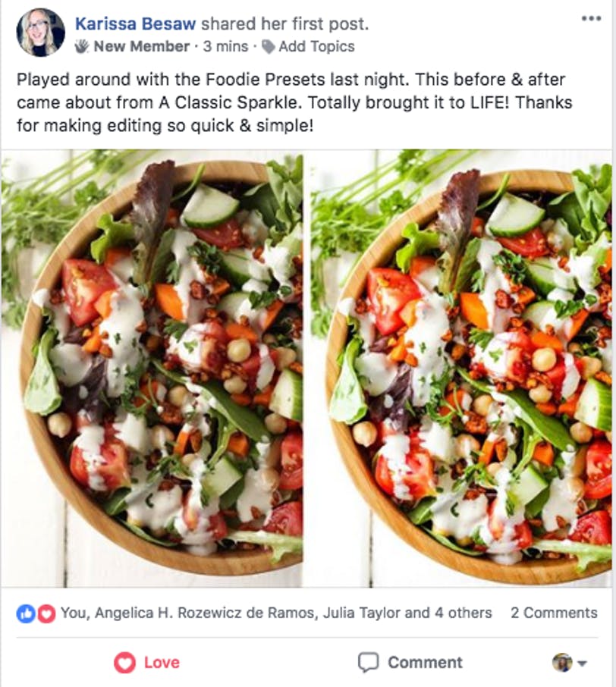The height and width of the screenshot is (687, 616).
Task: Open Karissa Besaw's profile name link
Action: (136, 24)
